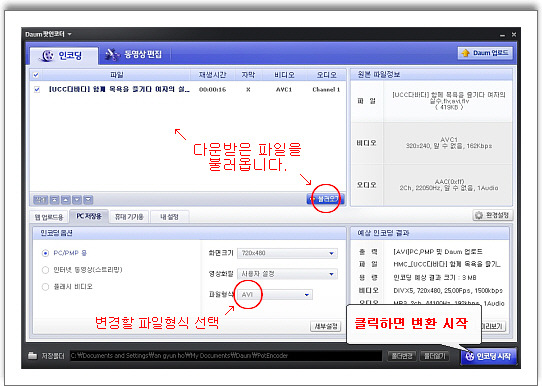This screenshot has height=386, width=542.
Task: Toggle the select-all checkbox in file list header
Action: [36, 75]
